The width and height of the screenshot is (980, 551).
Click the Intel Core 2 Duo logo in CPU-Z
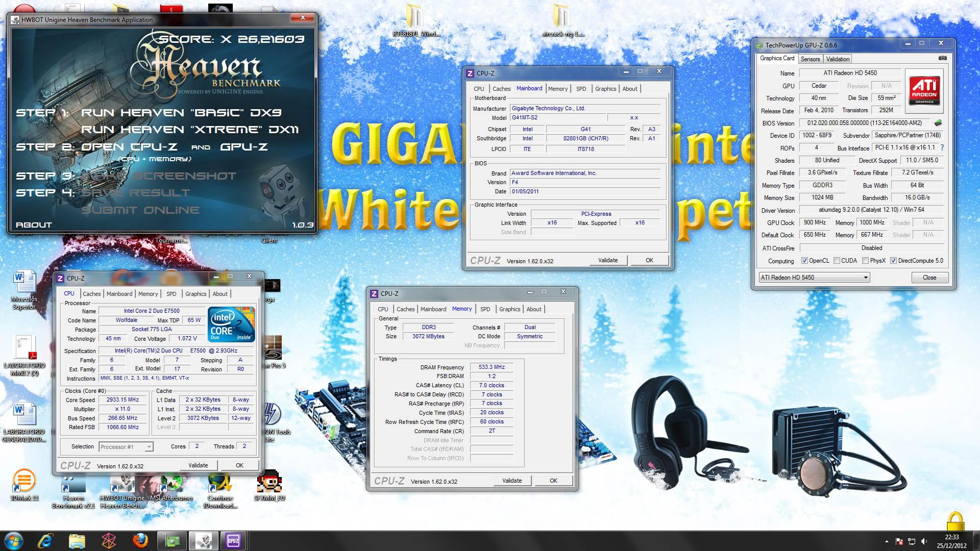[x=231, y=324]
